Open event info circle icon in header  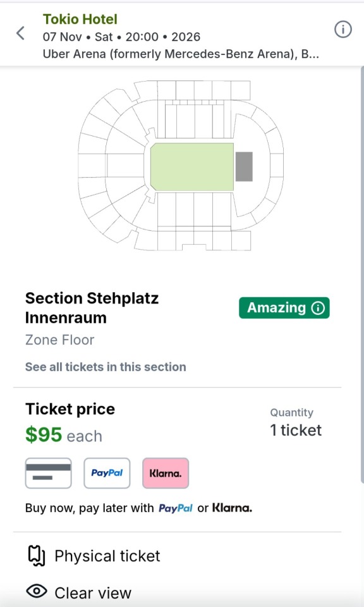[x=343, y=30]
